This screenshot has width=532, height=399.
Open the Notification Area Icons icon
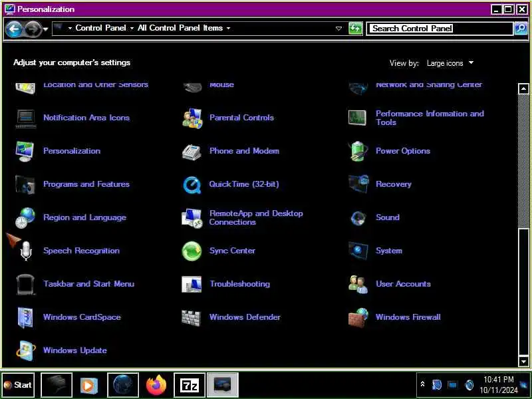(x=25, y=118)
